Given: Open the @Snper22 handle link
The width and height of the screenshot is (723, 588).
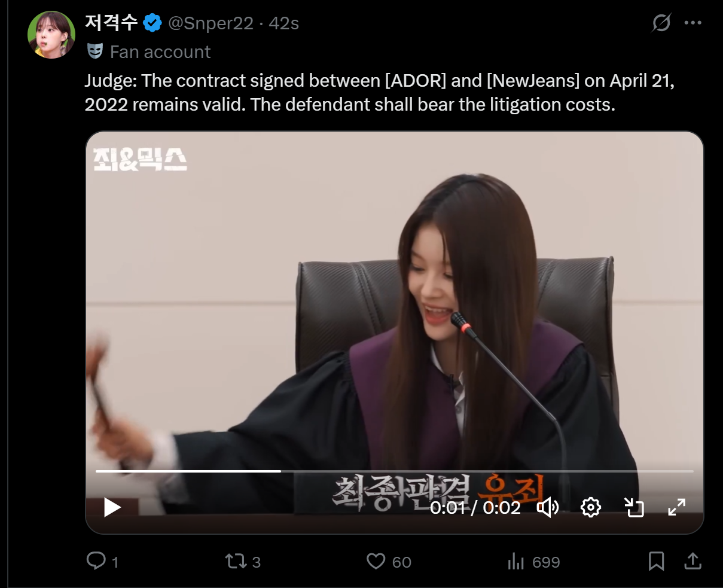Looking at the screenshot, I should (211, 23).
